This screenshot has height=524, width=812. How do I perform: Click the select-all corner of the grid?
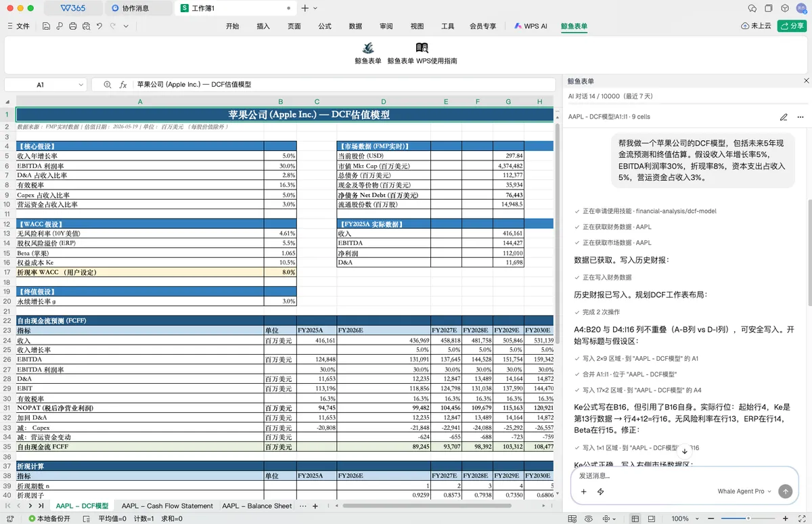tap(7, 102)
